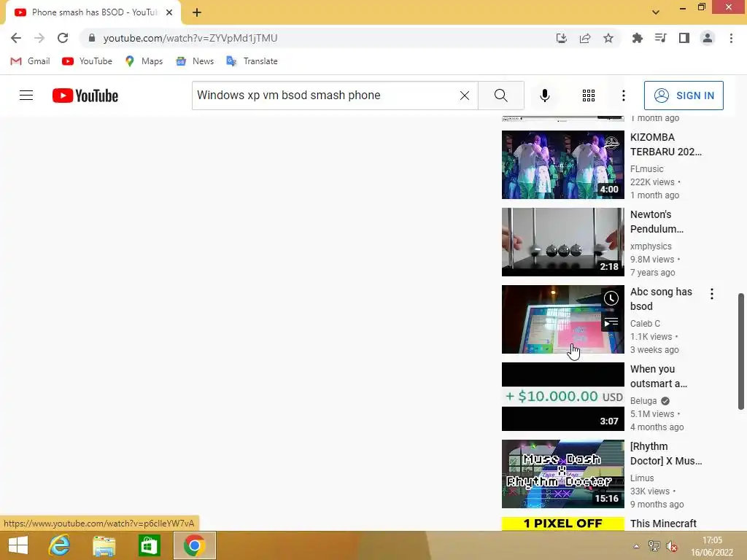This screenshot has width=747, height=560.
Task: Click the address bar URL
Action: pos(190,38)
